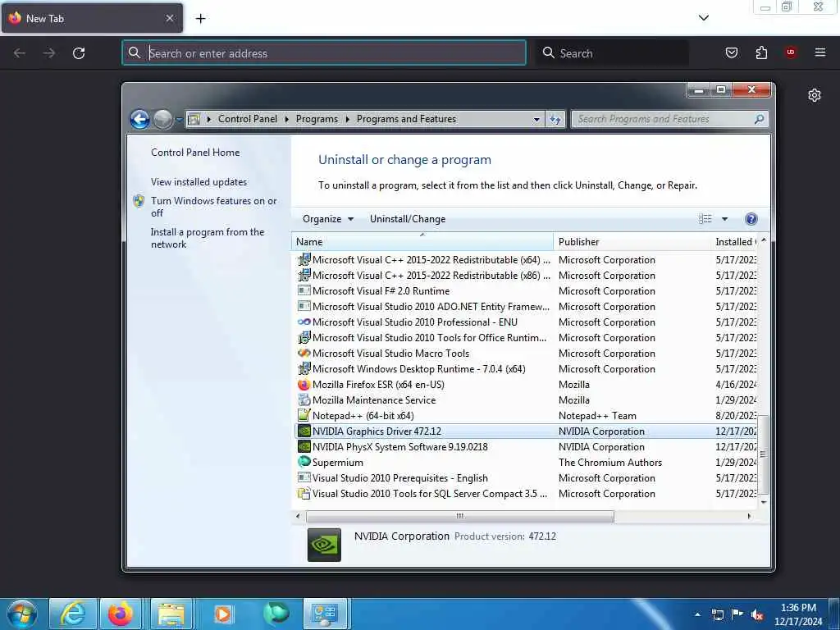Screen dimensions: 840x630
Task: Click the change view icon in toolbar
Action: [x=705, y=218]
